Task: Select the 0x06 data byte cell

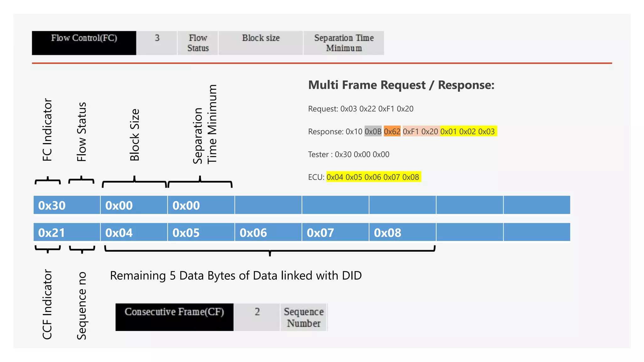Action: click(268, 233)
